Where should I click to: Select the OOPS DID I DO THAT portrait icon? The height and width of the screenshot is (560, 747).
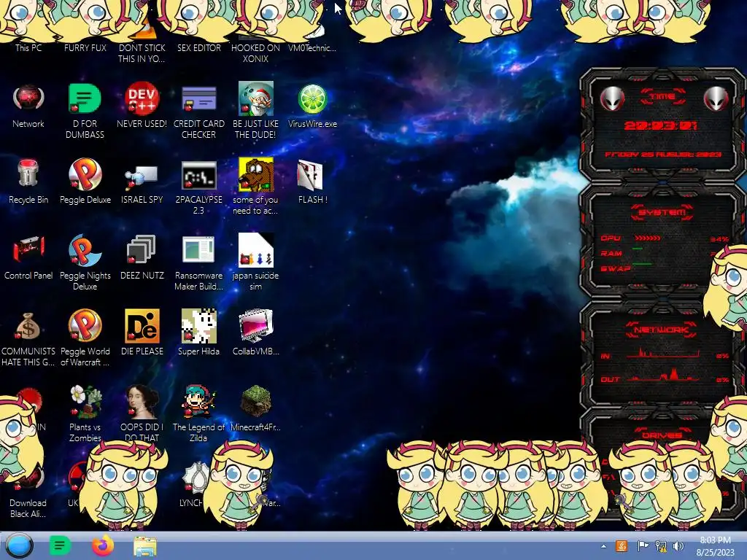[x=142, y=401]
